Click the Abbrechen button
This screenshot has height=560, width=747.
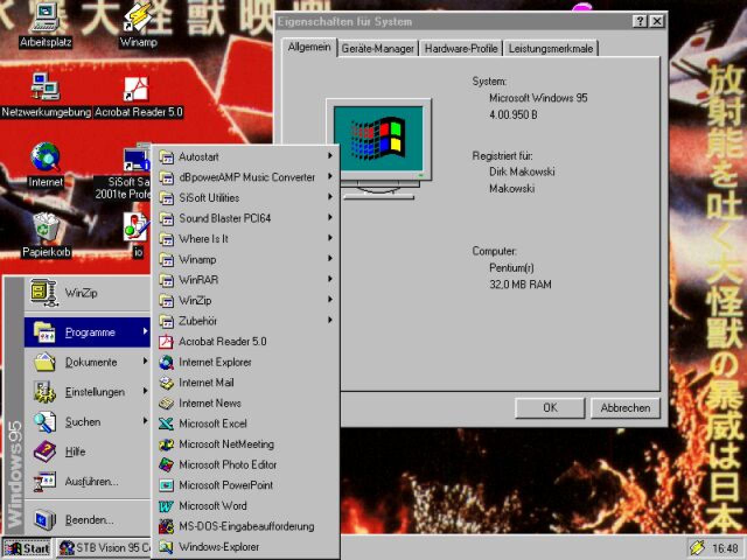click(x=625, y=408)
